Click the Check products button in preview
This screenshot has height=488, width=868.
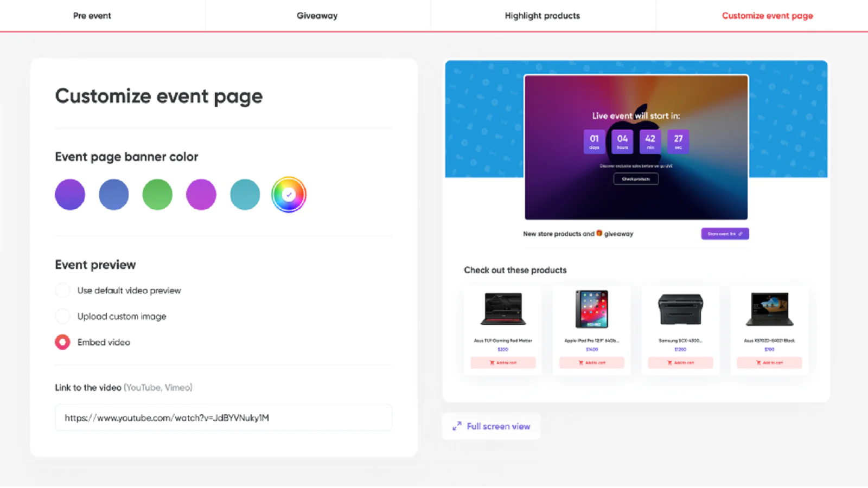pos(636,179)
